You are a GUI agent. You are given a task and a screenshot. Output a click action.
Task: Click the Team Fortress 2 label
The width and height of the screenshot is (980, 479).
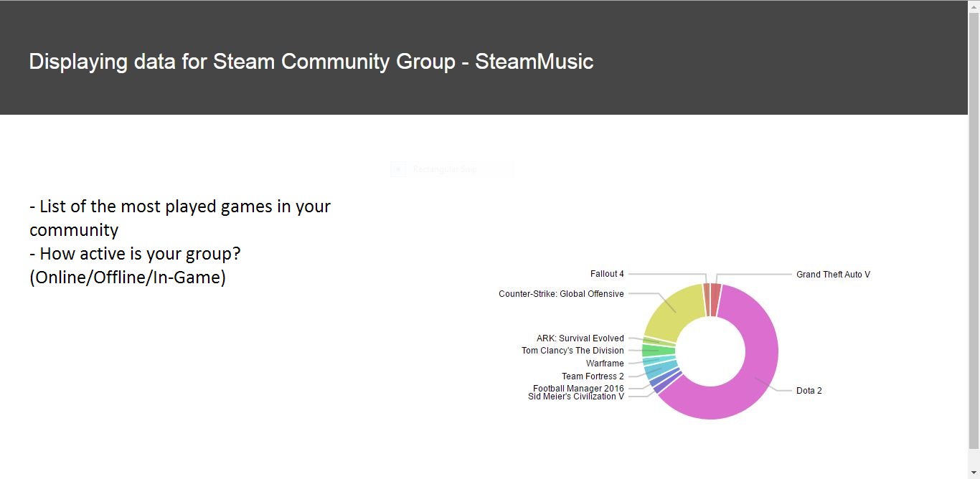tap(593, 376)
